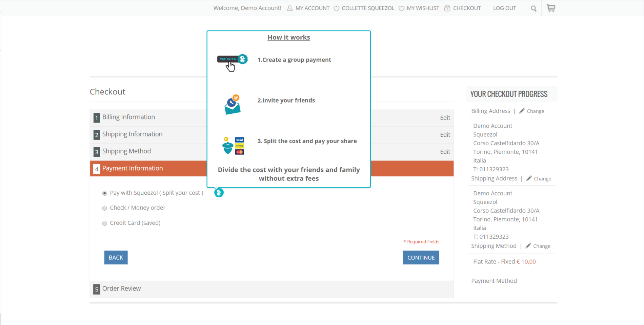The height and width of the screenshot is (325, 644).
Task: Click Log Out in header
Action: 504,8
